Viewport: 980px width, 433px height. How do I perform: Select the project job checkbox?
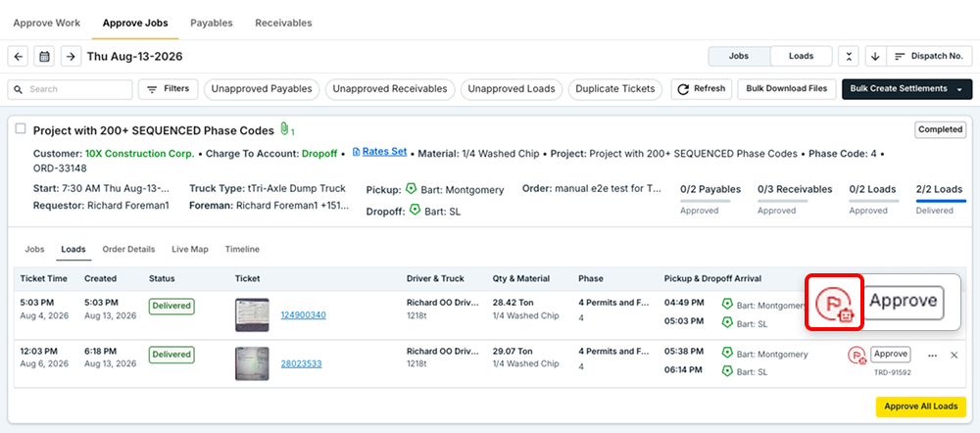click(21, 128)
